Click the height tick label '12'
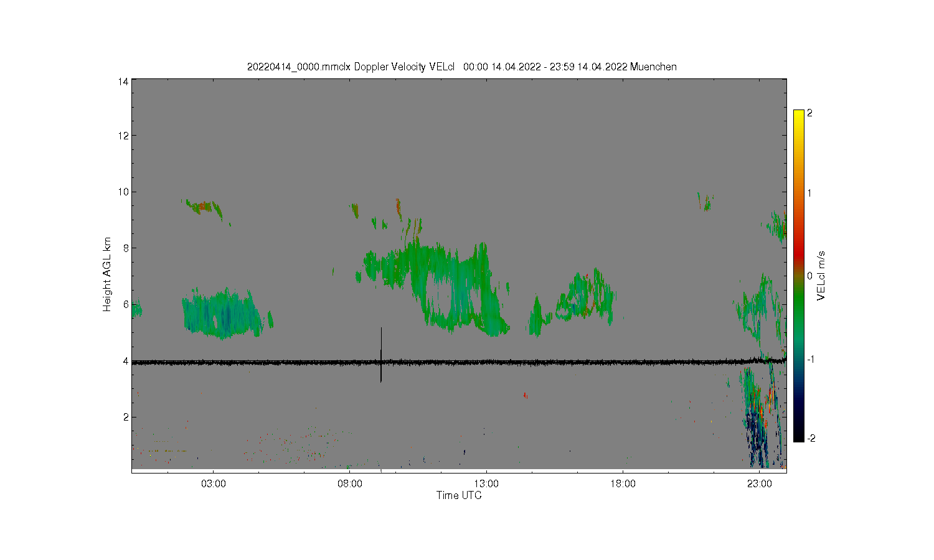The height and width of the screenshot is (560, 934). pos(124,136)
